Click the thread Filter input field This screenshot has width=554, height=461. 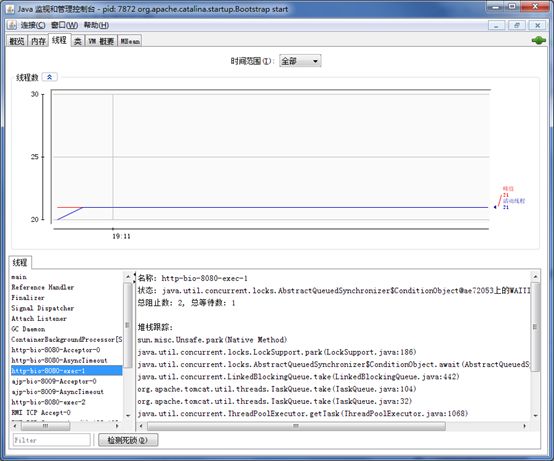(x=52, y=440)
